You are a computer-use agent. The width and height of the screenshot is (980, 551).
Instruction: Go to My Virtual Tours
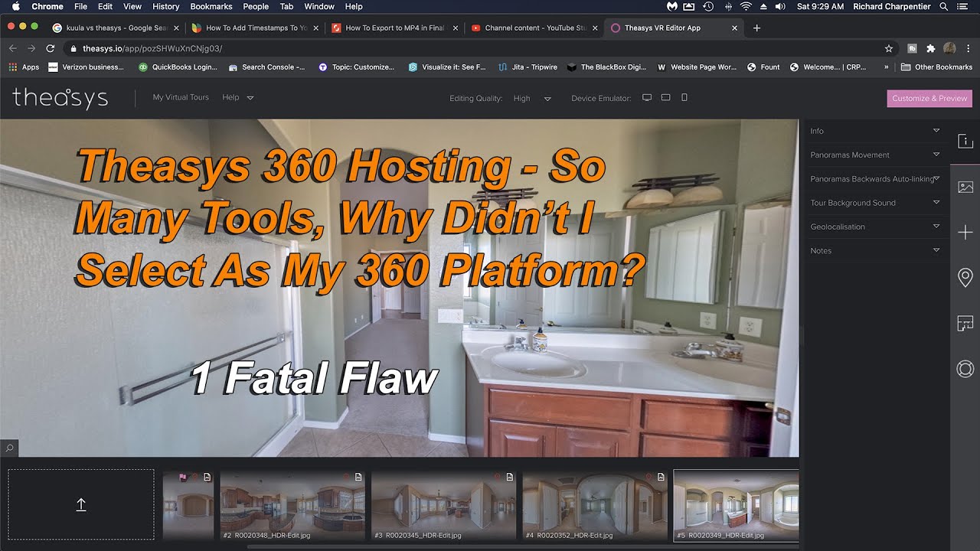181,97
